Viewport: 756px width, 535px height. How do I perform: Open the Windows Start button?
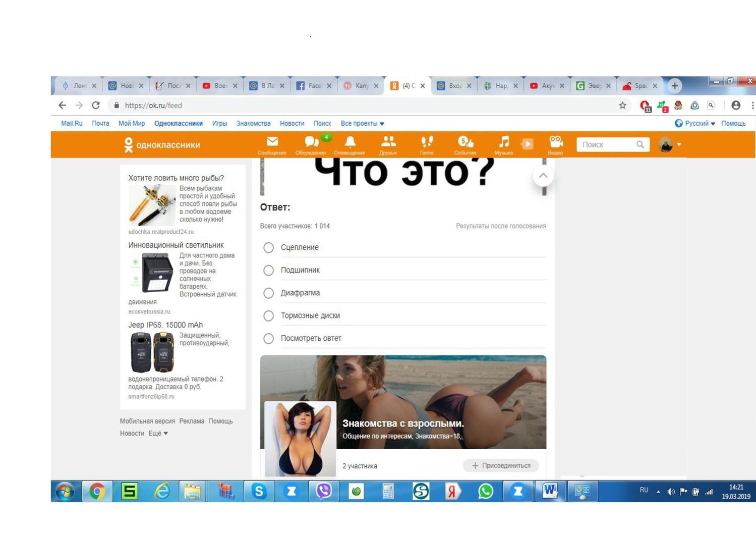(65, 491)
